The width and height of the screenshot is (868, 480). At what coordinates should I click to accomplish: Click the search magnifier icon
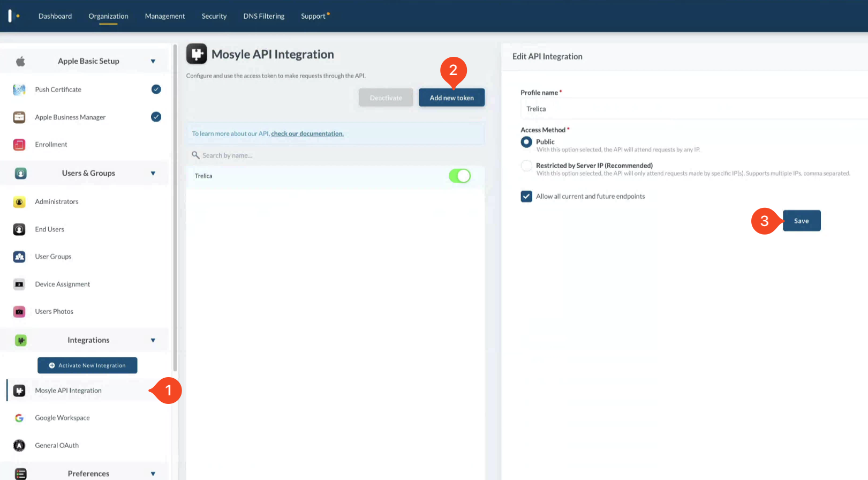(x=195, y=155)
